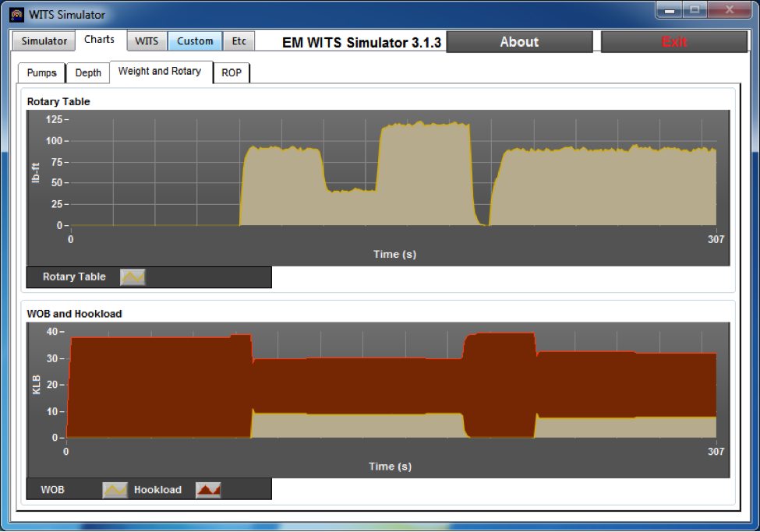Viewport: 760px width, 532px height.
Task: Select the Simulator tab
Action: (x=43, y=41)
